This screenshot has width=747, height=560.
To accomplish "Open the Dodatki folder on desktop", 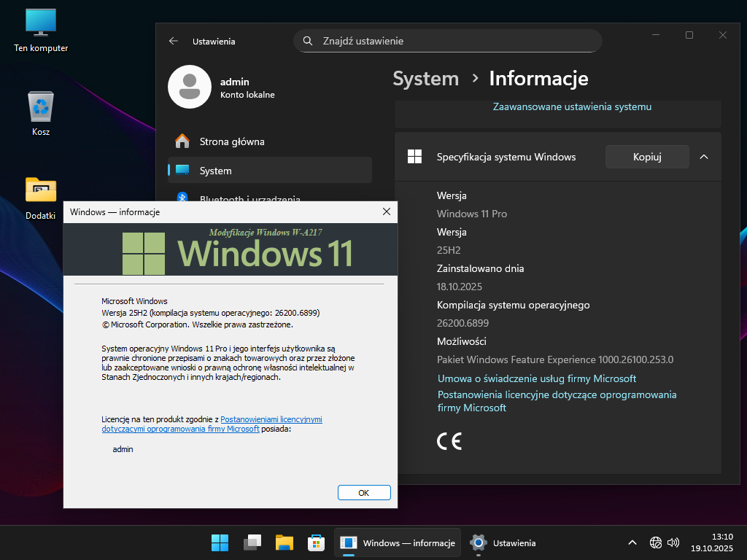I will pyautogui.click(x=41, y=190).
